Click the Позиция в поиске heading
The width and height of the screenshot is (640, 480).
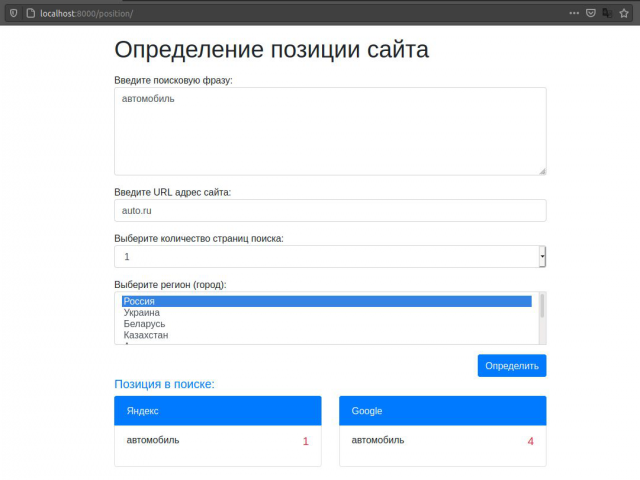(x=164, y=384)
